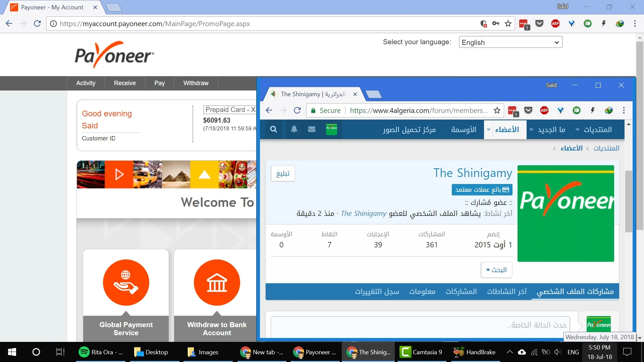Open Adblock Plus in the forum window toolbar
The height and width of the screenshot is (362, 644).
pos(544,110)
